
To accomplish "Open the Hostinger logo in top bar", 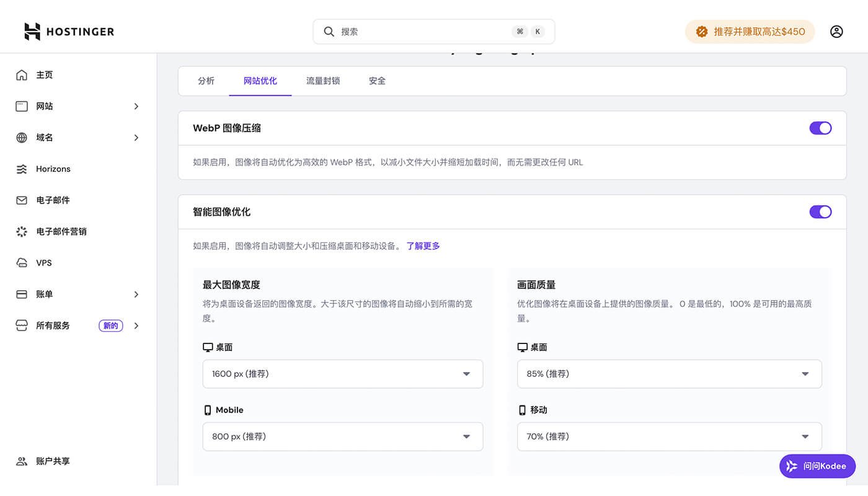I will coord(68,31).
